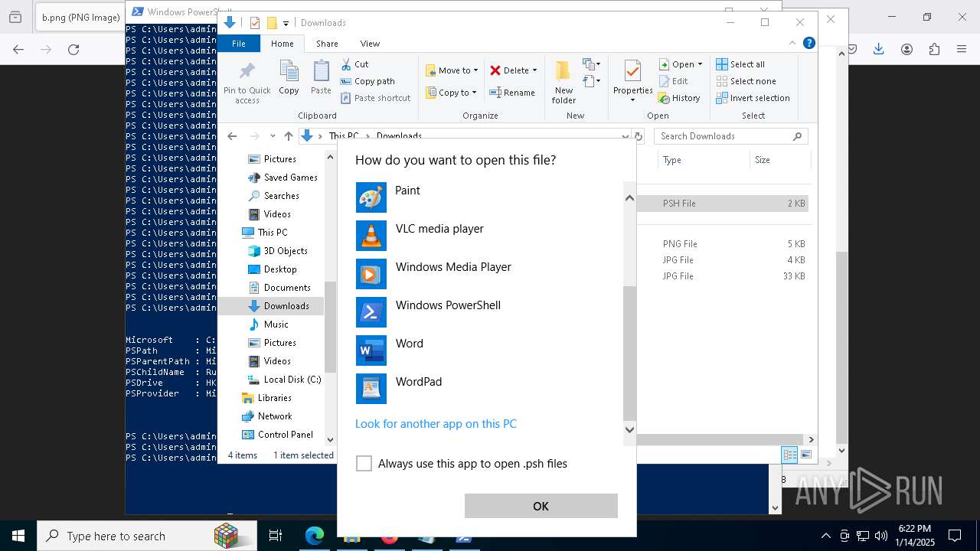980x551 pixels.
Task: Open the File tab in Explorer
Action: pyautogui.click(x=239, y=44)
